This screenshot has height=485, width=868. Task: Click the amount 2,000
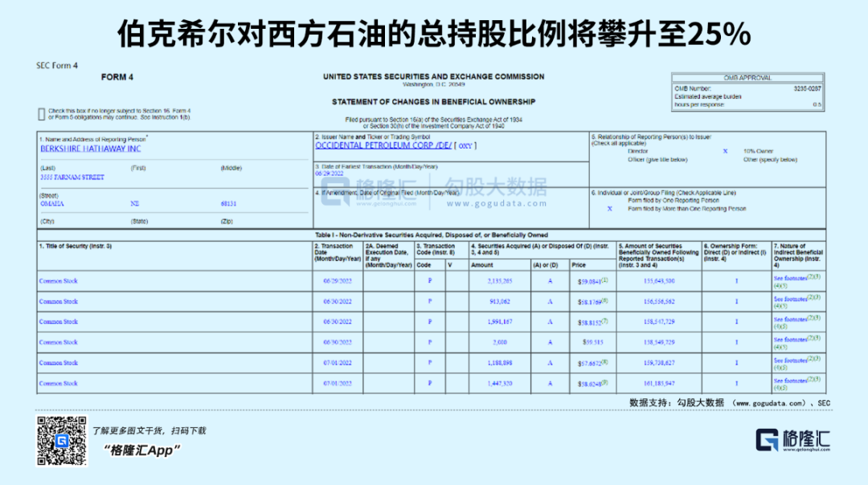pyautogui.click(x=500, y=342)
